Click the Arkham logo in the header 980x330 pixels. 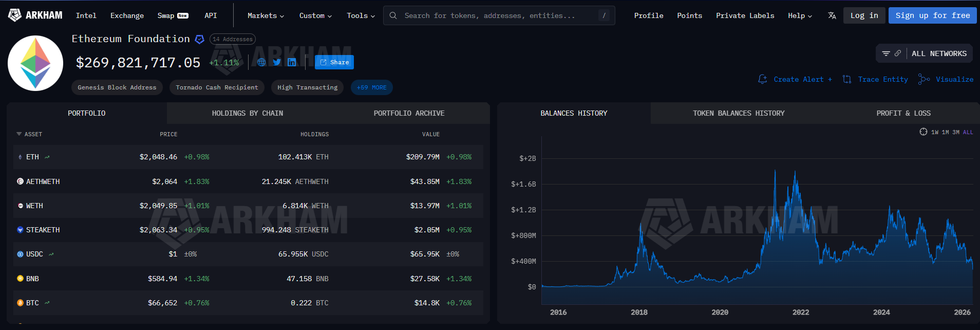point(35,15)
